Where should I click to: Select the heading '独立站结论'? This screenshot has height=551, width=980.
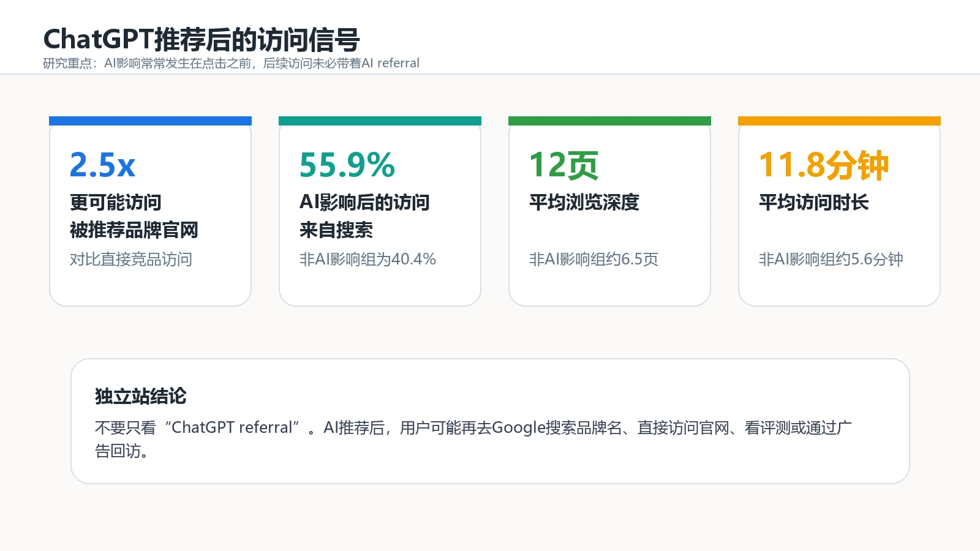click(141, 396)
